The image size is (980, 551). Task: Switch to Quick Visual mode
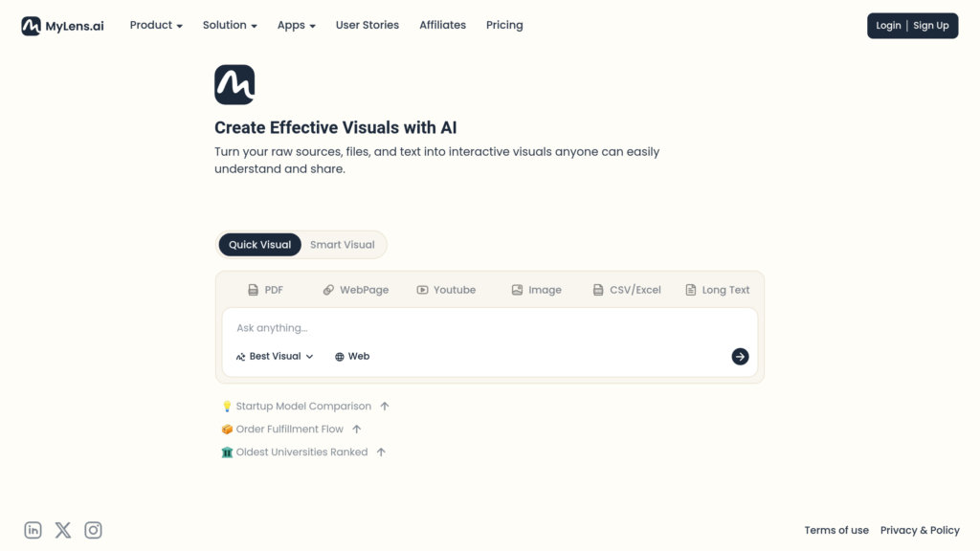259,245
